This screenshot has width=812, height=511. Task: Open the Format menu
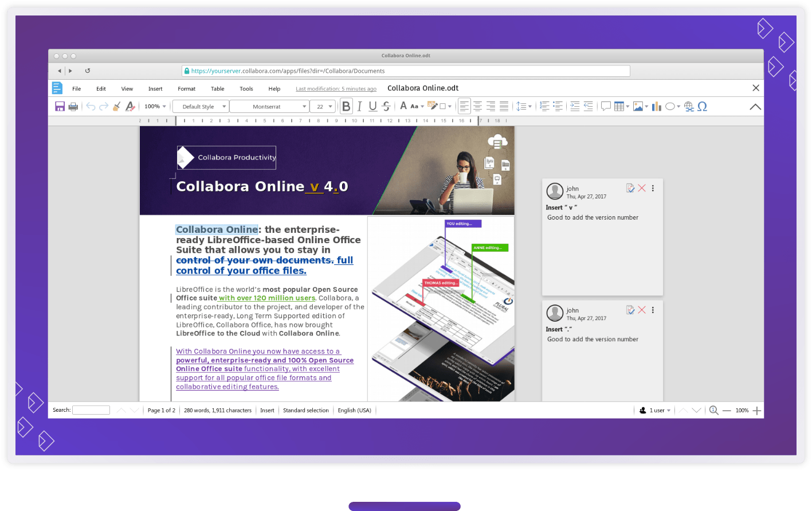click(187, 89)
